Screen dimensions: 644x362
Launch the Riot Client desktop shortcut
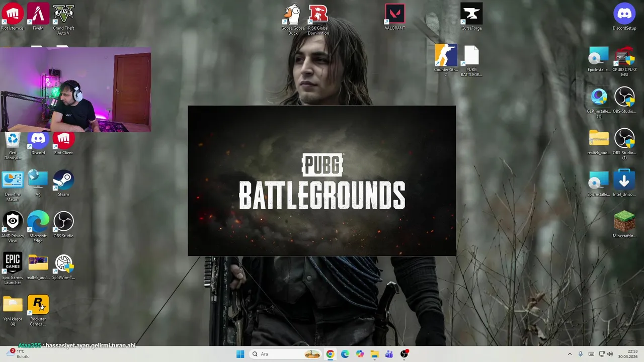pyautogui.click(x=63, y=144)
